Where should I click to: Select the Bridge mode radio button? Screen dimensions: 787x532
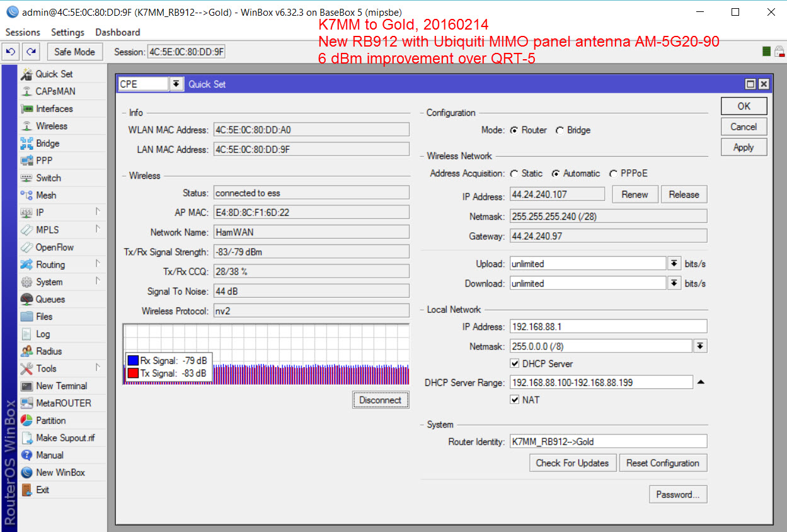[x=560, y=130]
